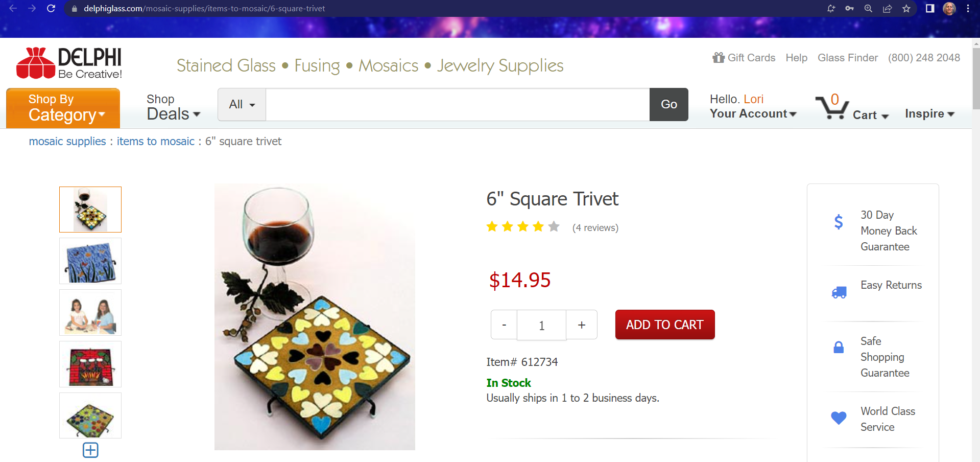Image resolution: width=980 pixels, height=462 pixels.
Task: Select the blue butterfly mosaic thumbnail
Action: tap(90, 261)
